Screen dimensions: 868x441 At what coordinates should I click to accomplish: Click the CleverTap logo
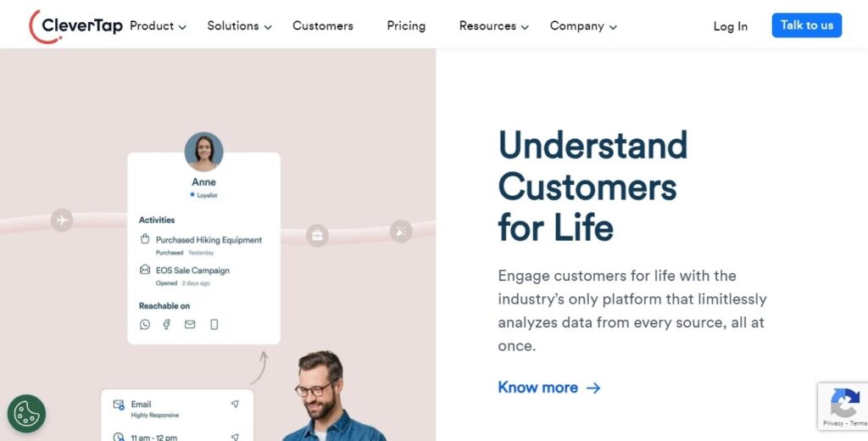click(x=75, y=26)
